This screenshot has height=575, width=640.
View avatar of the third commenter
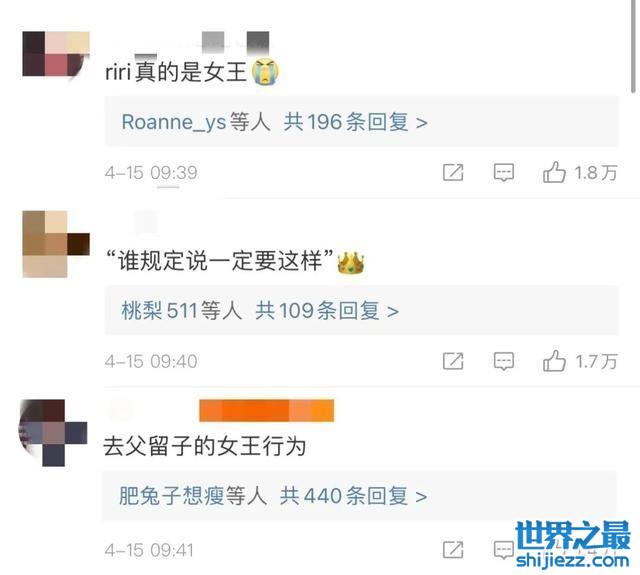point(53,433)
